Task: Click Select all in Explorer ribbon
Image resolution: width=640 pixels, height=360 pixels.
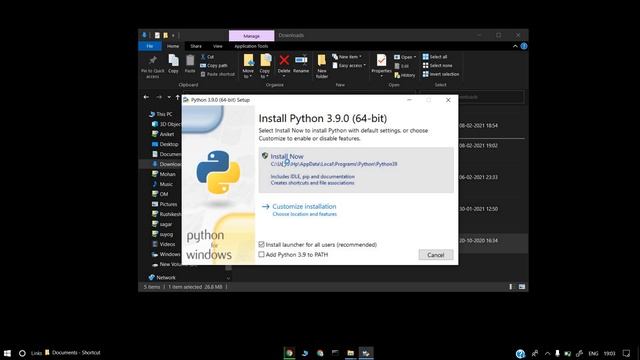Action: [x=435, y=57]
